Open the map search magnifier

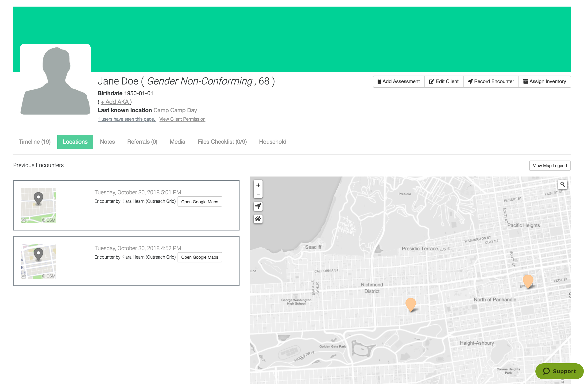click(562, 184)
